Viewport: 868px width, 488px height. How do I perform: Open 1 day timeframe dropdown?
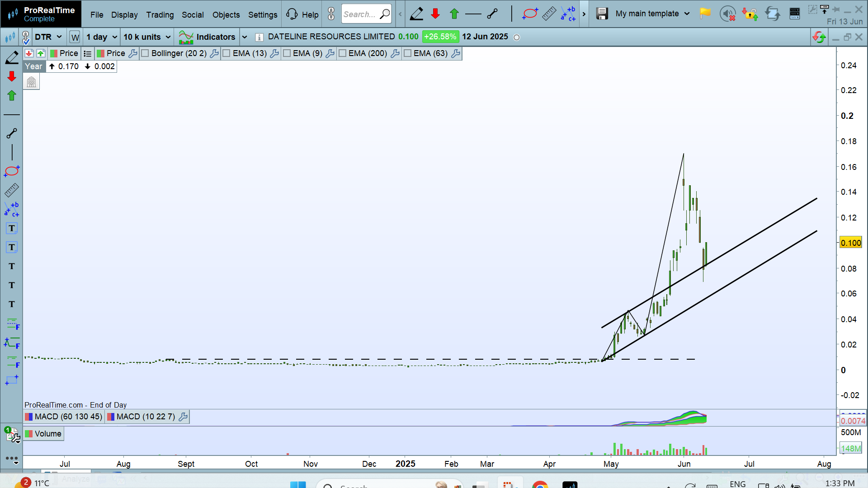102,37
